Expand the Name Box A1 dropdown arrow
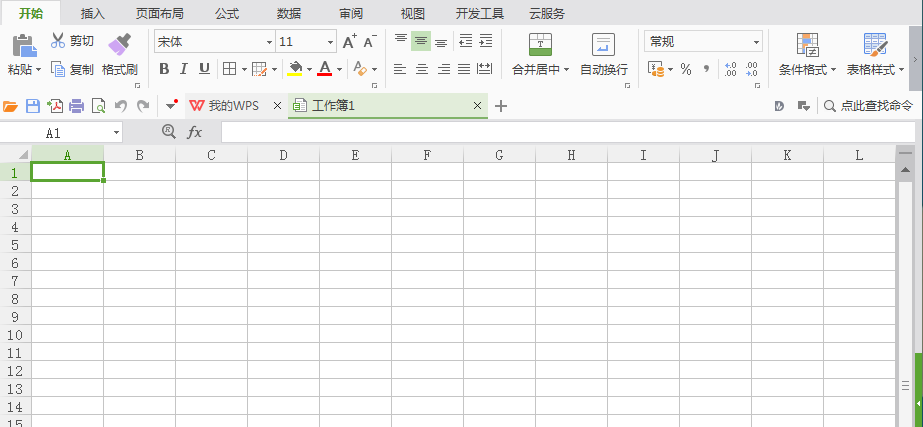The height and width of the screenshot is (427, 923). [x=116, y=133]
